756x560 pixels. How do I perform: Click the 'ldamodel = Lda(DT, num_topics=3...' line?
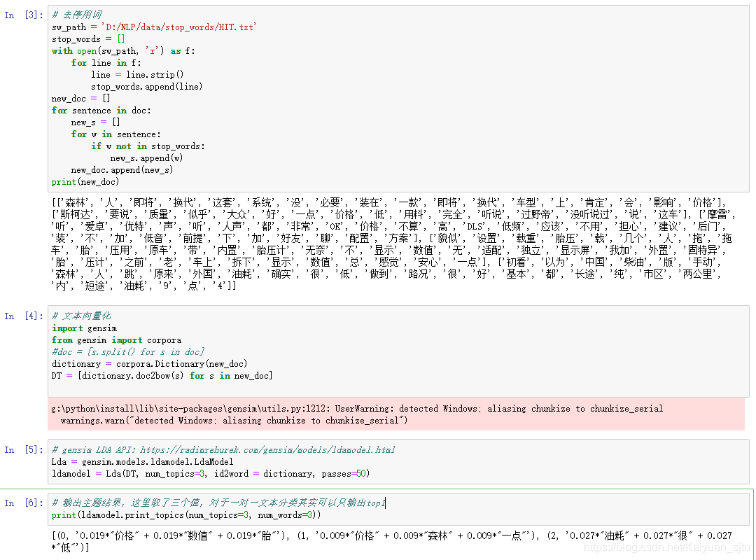point(211,474)
